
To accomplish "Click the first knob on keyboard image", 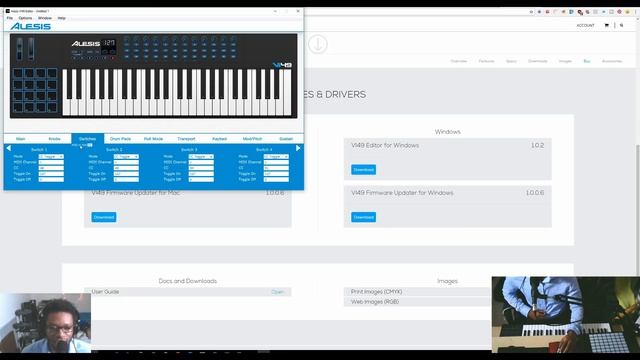I will [x=127, y=40].
